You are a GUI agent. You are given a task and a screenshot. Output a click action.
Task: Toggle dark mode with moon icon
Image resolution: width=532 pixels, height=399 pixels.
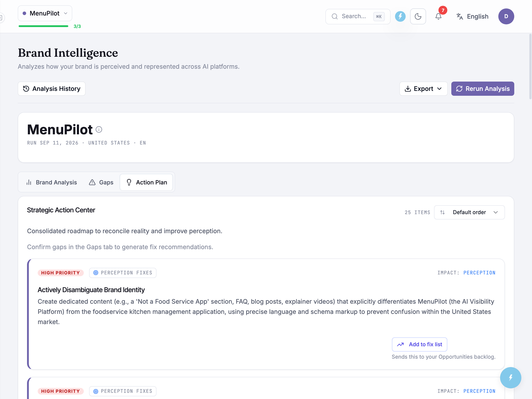pos(418,16)
